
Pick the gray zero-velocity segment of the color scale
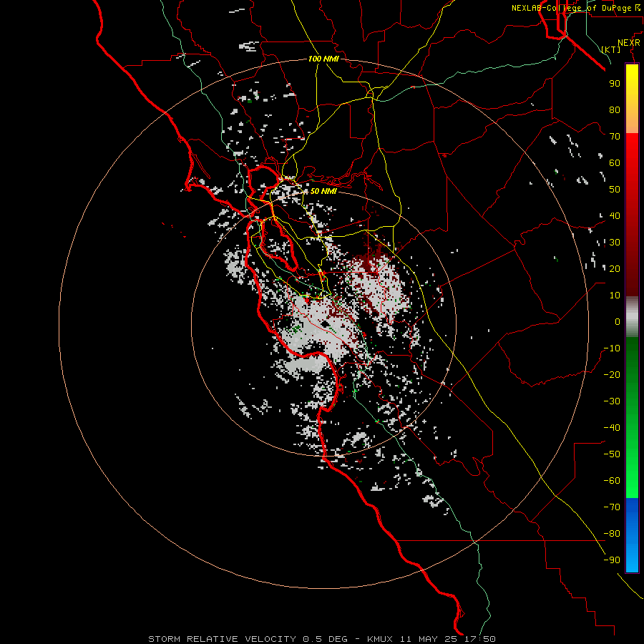(632, 317)
